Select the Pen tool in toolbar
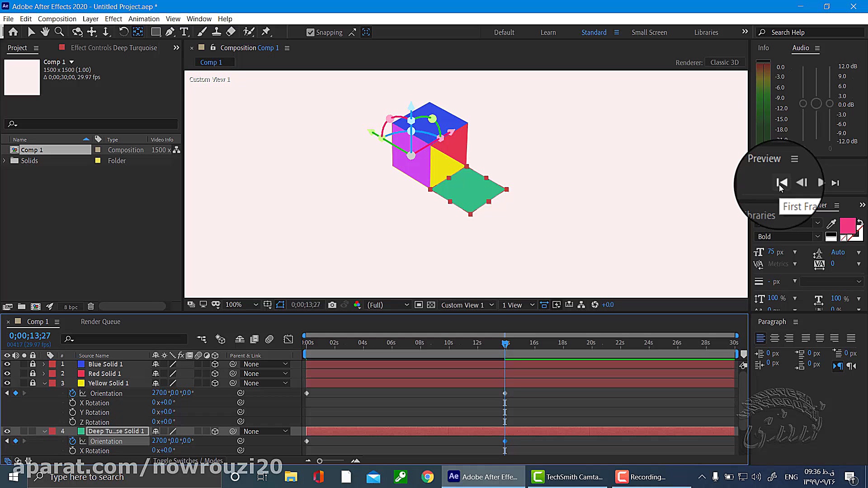 (x=170, y=32)
